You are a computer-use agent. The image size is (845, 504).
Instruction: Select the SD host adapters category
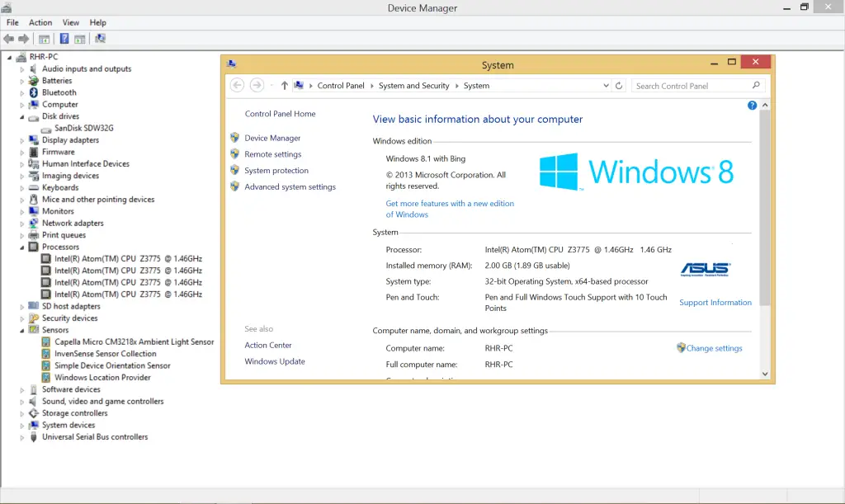tap(71, 306)
